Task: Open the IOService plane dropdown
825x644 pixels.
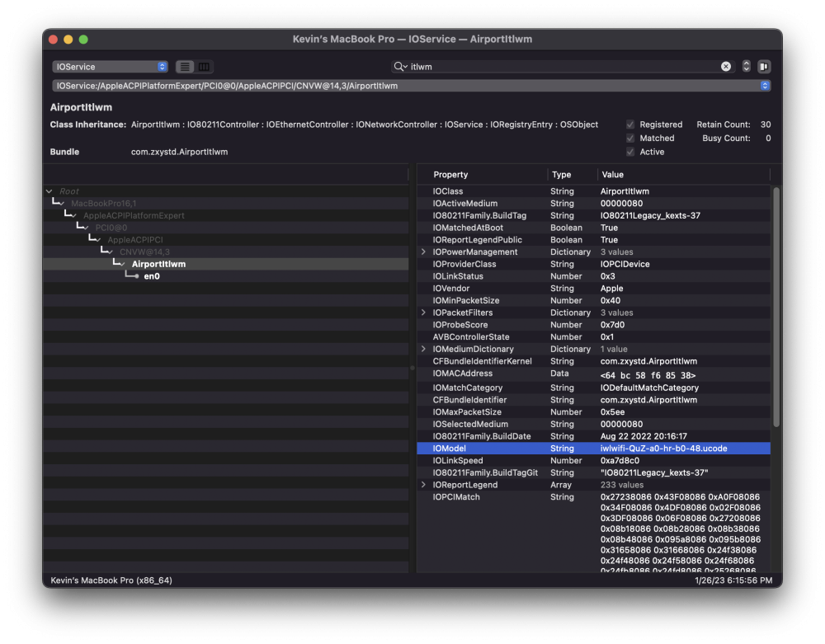Action: [110, 67]
